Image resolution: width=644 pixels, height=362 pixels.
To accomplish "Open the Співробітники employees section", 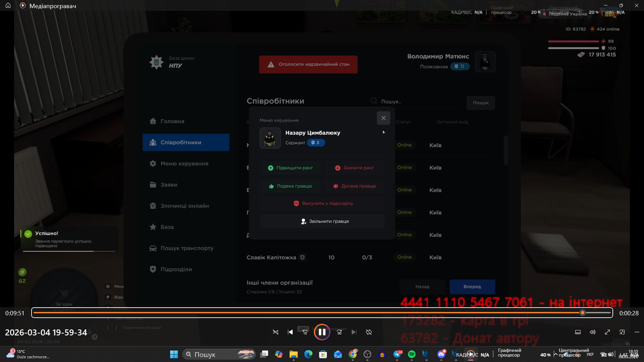I will (x=186, y=142).
